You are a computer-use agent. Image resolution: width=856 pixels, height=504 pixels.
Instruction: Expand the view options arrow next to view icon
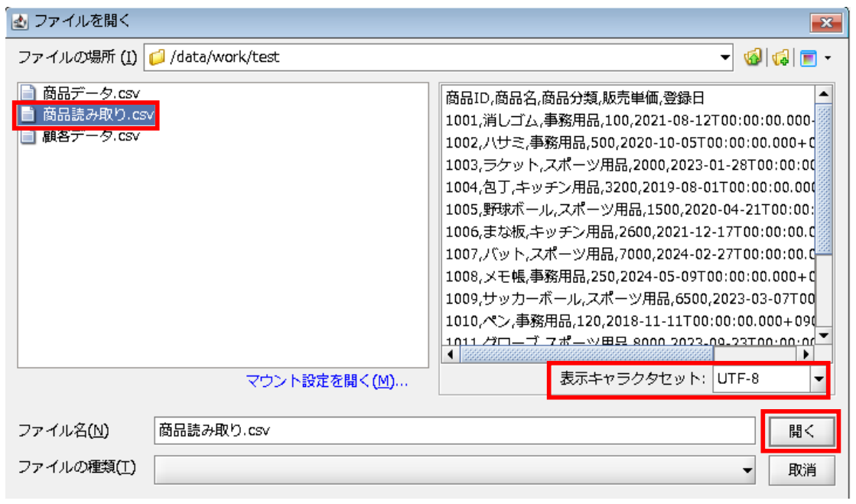click(828, 56)
